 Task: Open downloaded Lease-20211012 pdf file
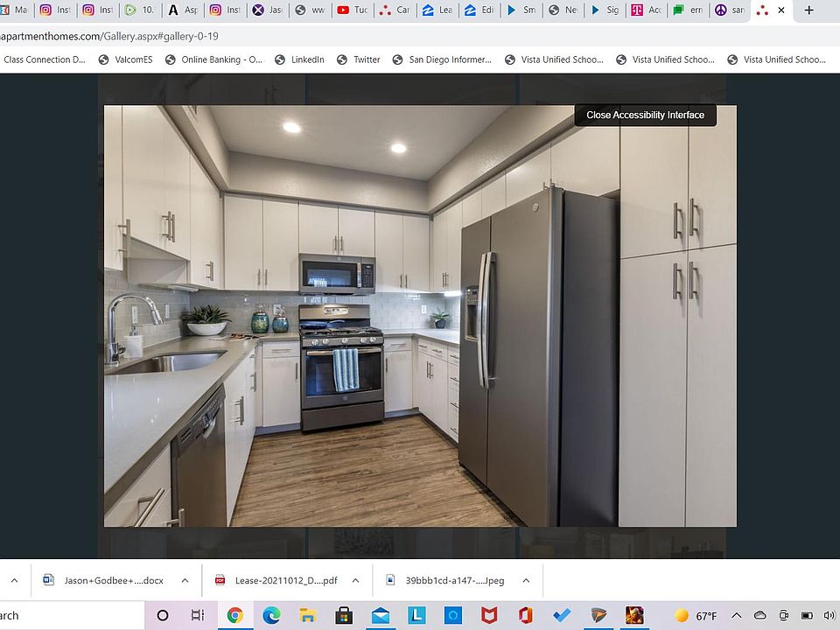pyautogui.click(x=276, y=581)
